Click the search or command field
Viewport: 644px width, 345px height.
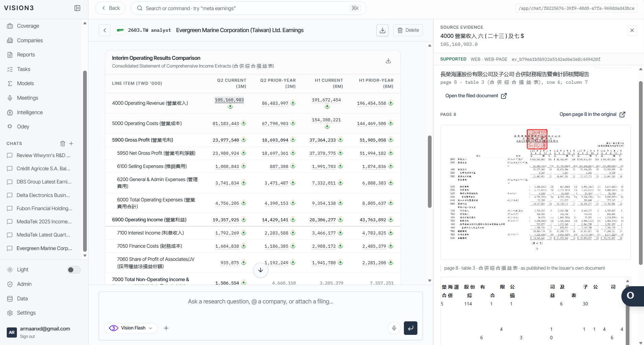click(x=248, y=8)
